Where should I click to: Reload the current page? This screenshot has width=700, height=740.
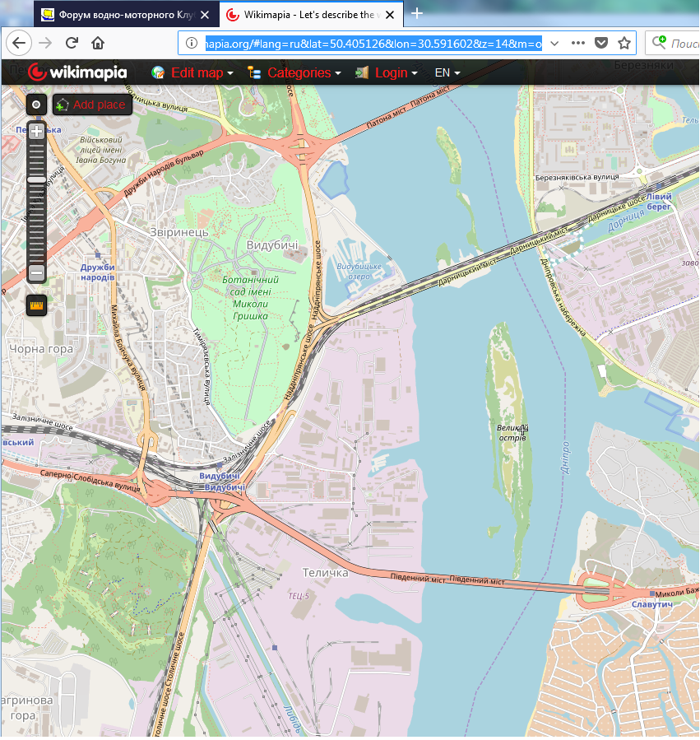72,44
